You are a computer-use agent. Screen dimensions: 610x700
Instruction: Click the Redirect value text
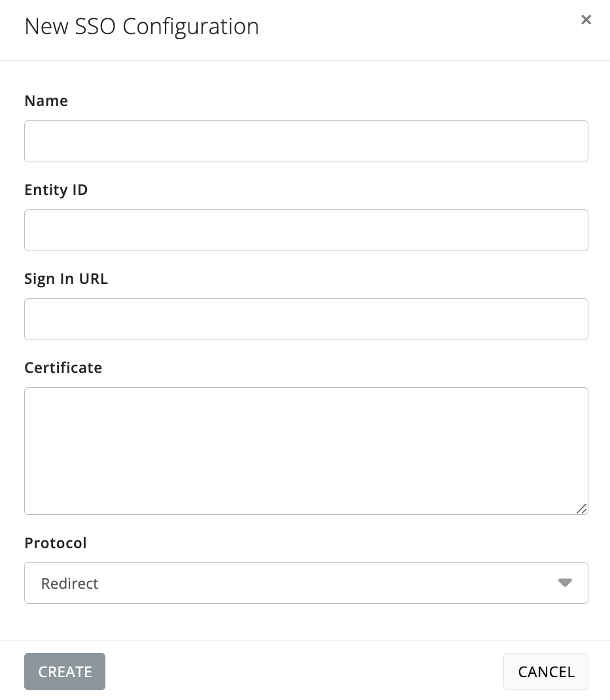click(x=70, y=584)
